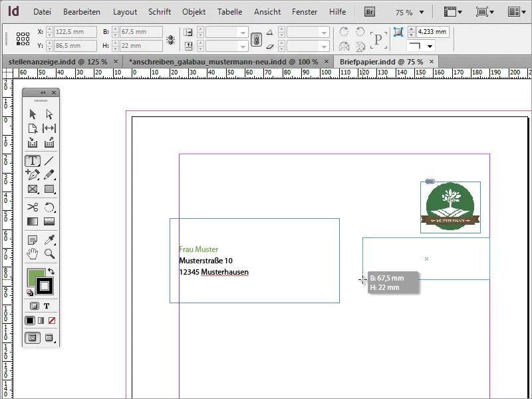Select the Direct Selection tool (white arrow)
Viewport: 532px width, 399px height.
[49, 114]
